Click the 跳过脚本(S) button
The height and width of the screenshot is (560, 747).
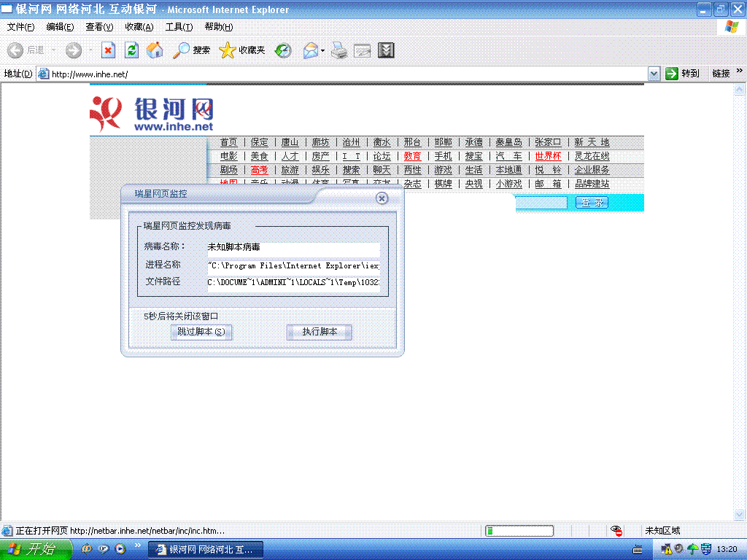pos(201,332)
